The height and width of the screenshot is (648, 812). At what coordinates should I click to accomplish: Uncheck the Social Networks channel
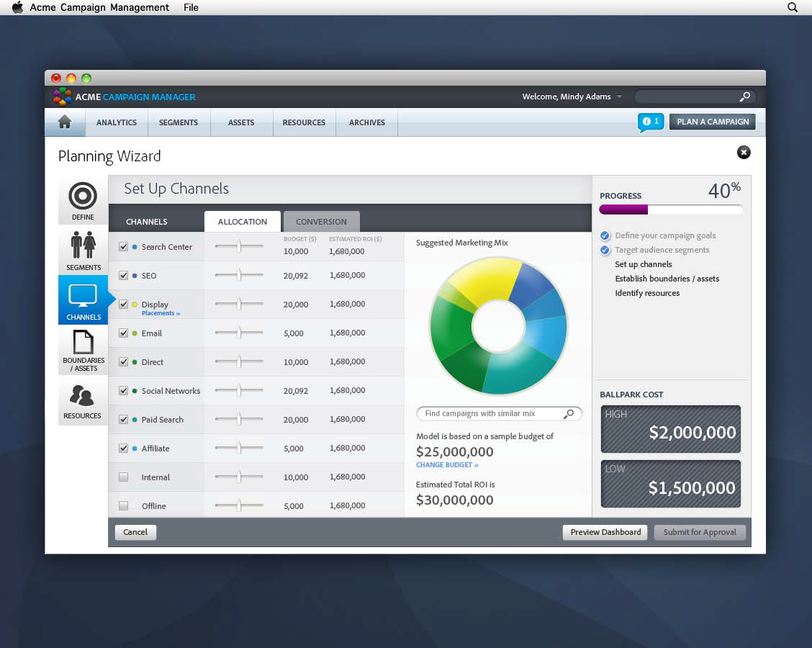123,390
